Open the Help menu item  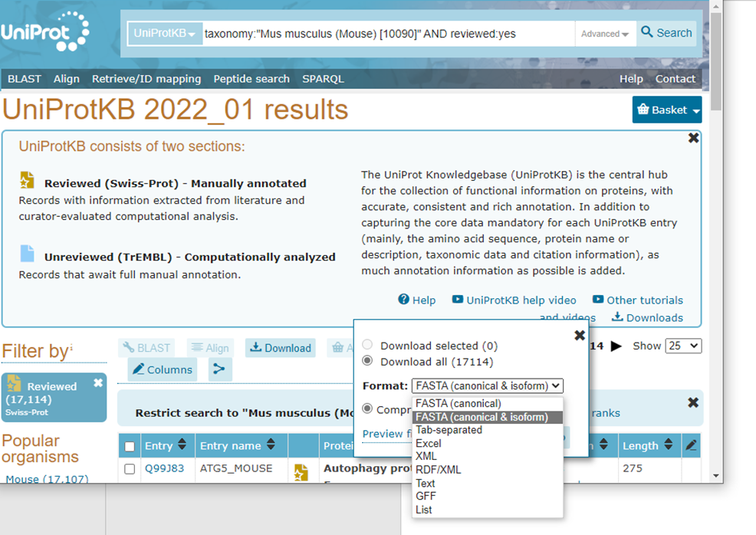631,79
